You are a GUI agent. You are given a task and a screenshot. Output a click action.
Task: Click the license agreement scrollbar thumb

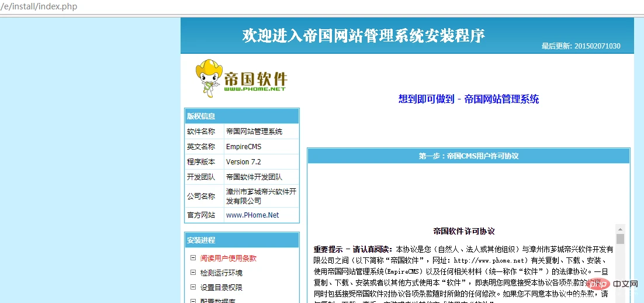[620, 239]
